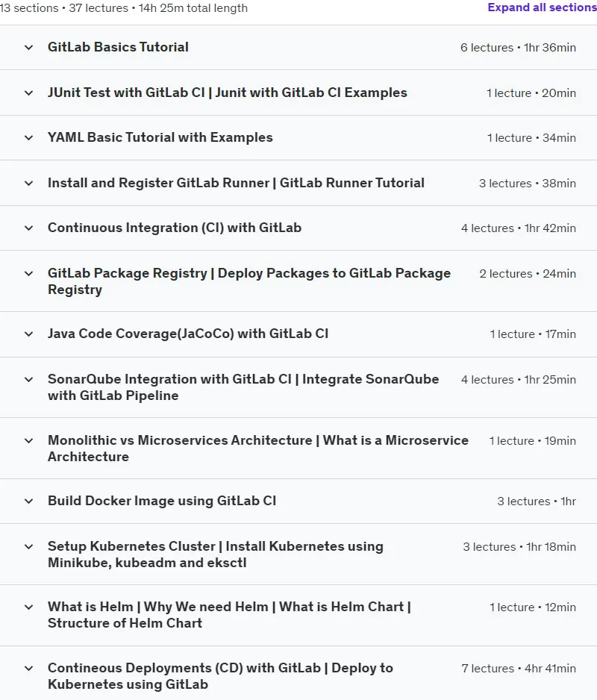
Task: Expand the YAML Basic Tutorial chevron
Action: [x=28, y=137]
